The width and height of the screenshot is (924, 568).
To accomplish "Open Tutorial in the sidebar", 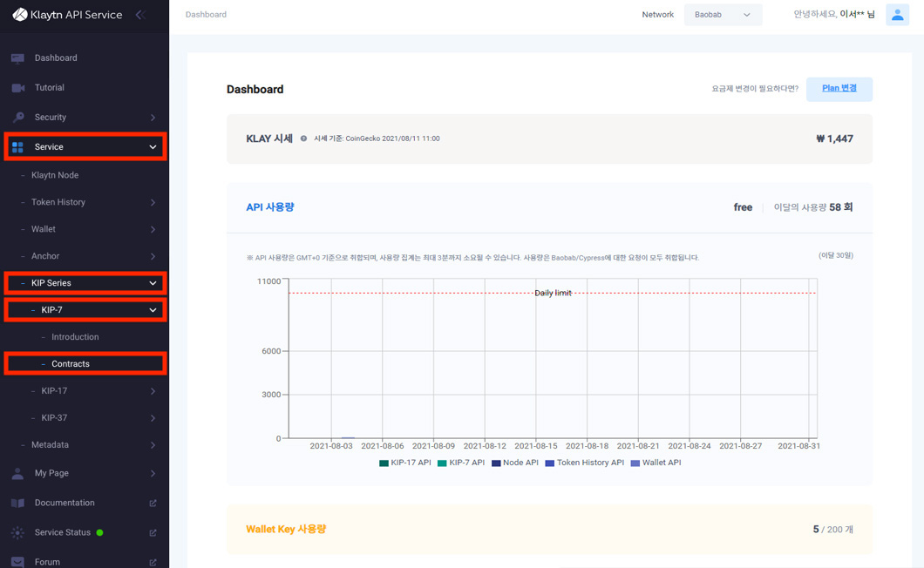I will pyautogui.click(x=50, y=87).
